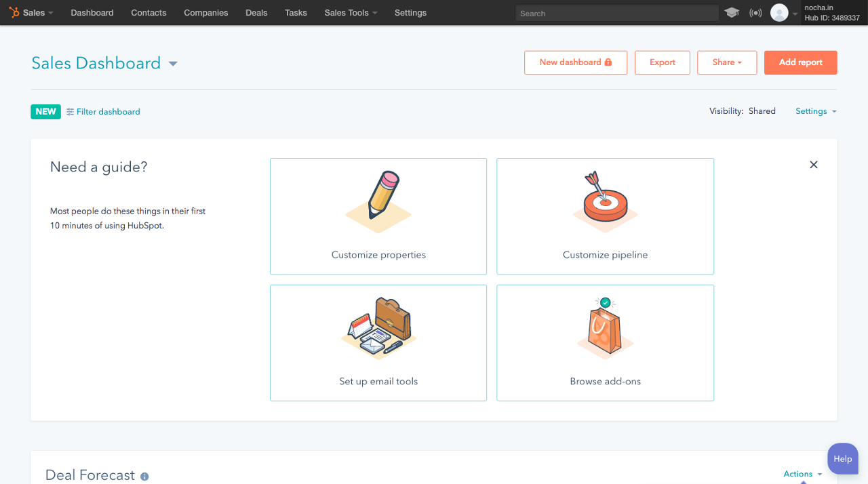Click the pencil illustration on Customize properties
868x484 pixels.
click(378, 202)
